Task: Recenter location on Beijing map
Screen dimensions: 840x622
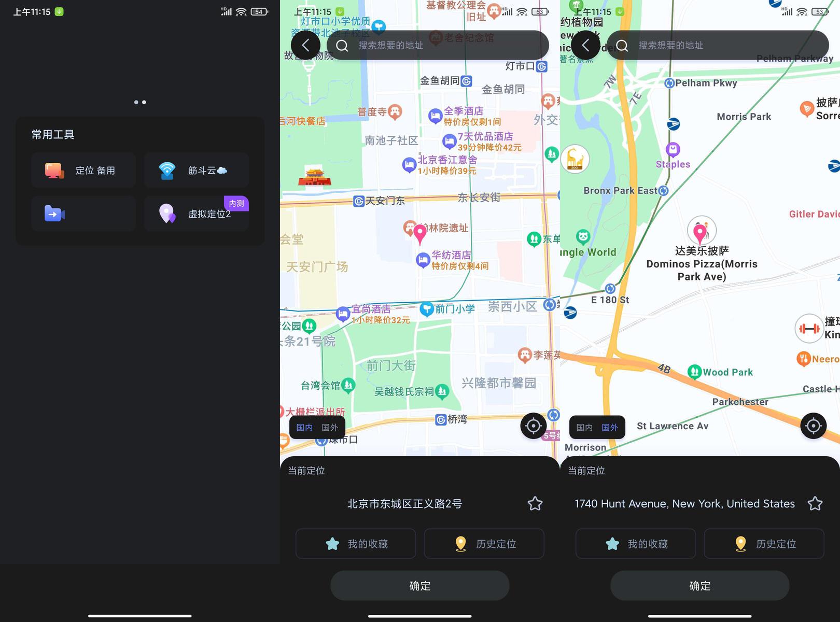Action: 534,426
